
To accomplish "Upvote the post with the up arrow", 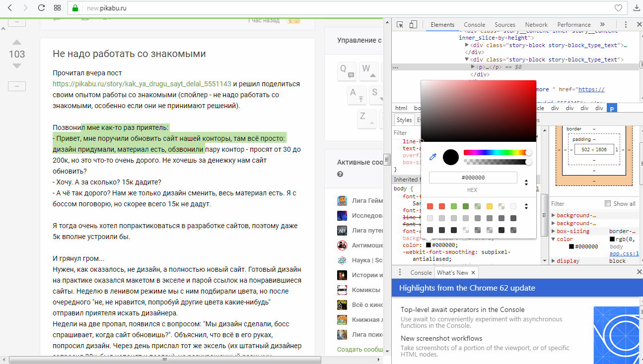I will (17, 42).
